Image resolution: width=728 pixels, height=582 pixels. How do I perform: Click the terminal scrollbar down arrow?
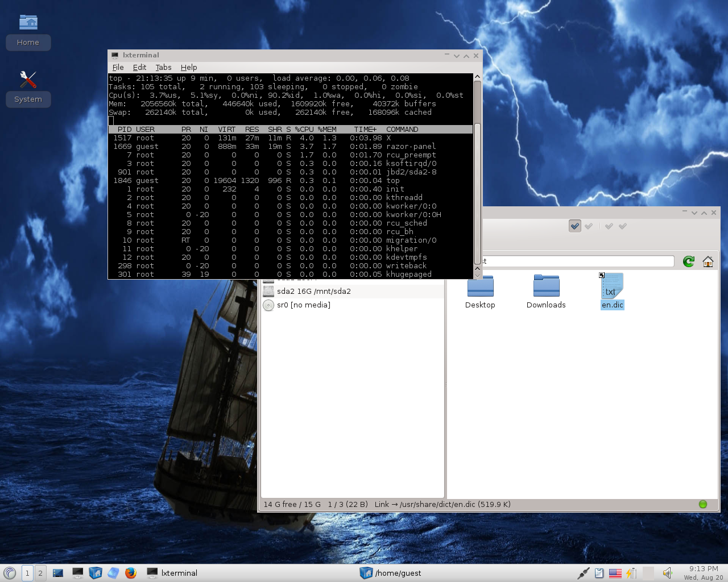478,275
